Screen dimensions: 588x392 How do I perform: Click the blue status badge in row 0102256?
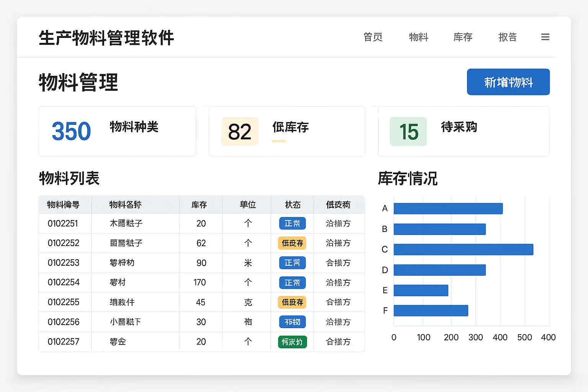(x=292, y=322)
